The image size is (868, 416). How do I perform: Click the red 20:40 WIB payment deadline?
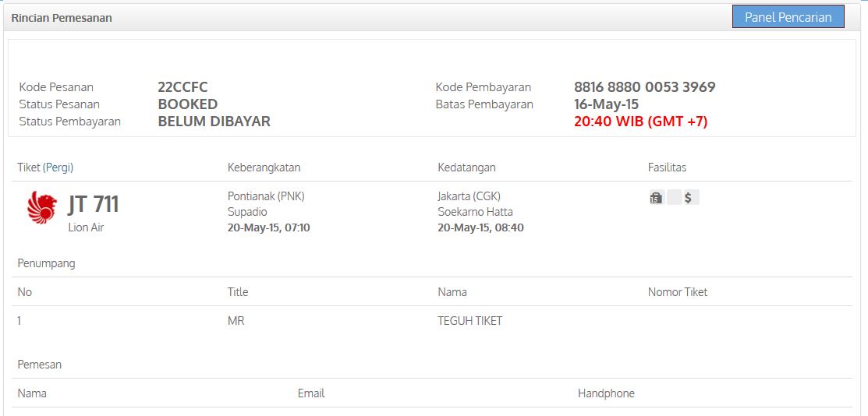point(640,122)
